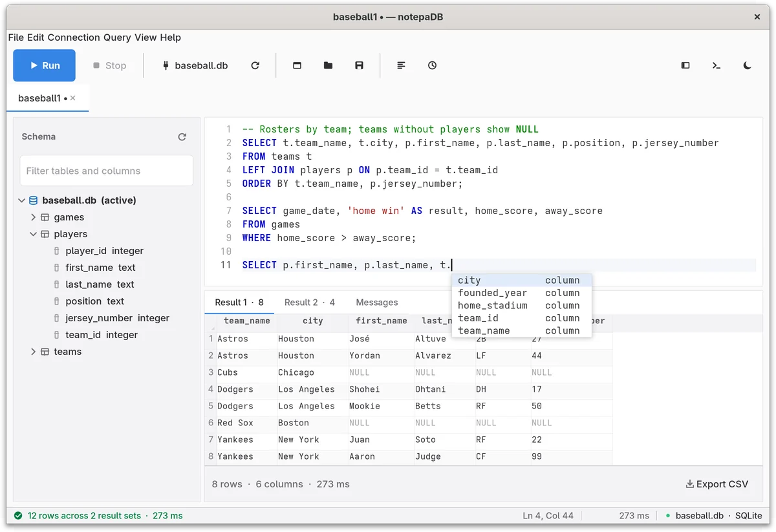This screenshot has width=776, height=532.
Task: Click editor line 7 SELECT game_date
Action: pyautogui.click(x=422, y=211)
